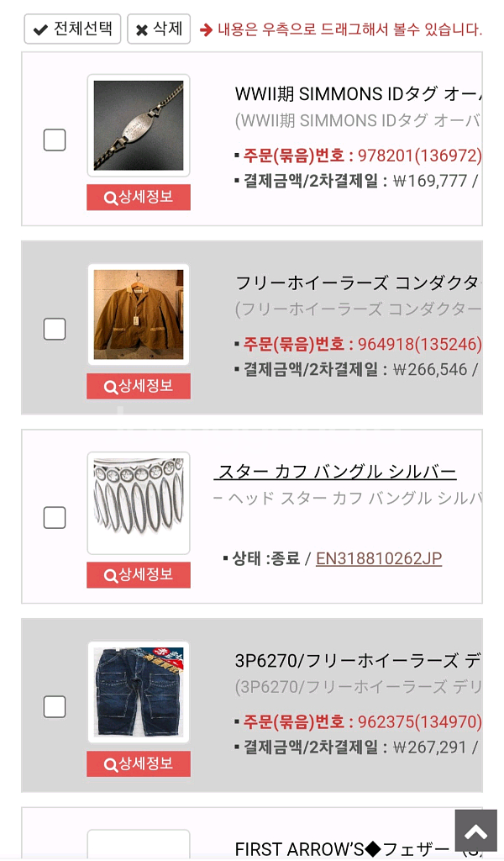
Task: Click the brown jacket product thumbnail
Action: (x=139, y=314)
